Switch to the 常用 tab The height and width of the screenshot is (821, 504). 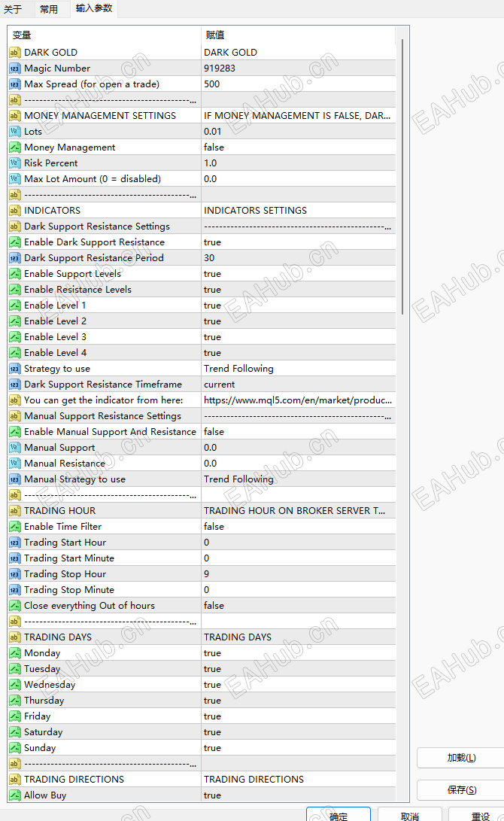point(49,9)
